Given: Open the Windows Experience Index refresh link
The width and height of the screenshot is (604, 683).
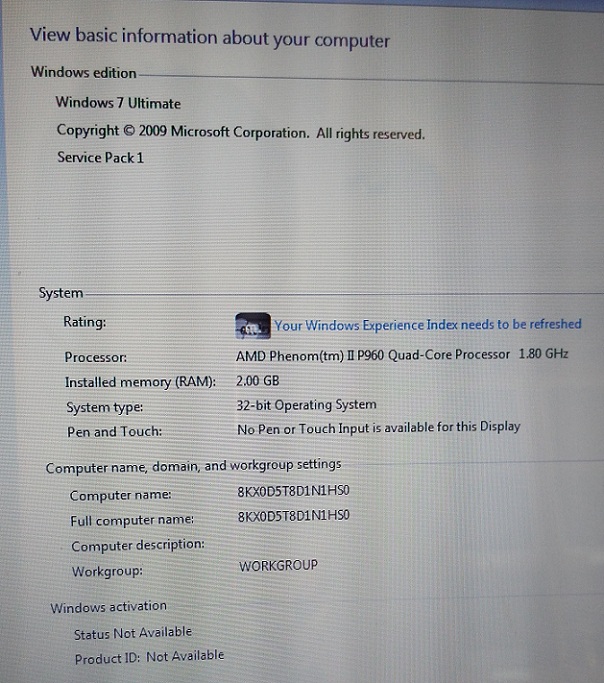Looking at the screenshot, I should click(428, 325).
